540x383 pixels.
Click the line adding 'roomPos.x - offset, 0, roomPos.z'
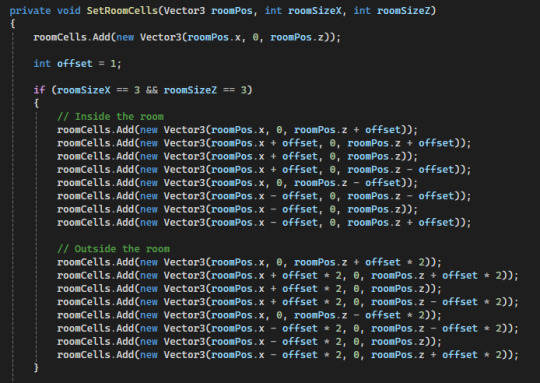237,209
